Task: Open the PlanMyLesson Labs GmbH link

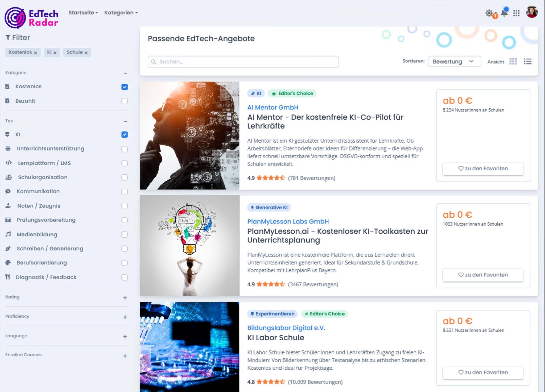Action: click(x=288, y=221)
